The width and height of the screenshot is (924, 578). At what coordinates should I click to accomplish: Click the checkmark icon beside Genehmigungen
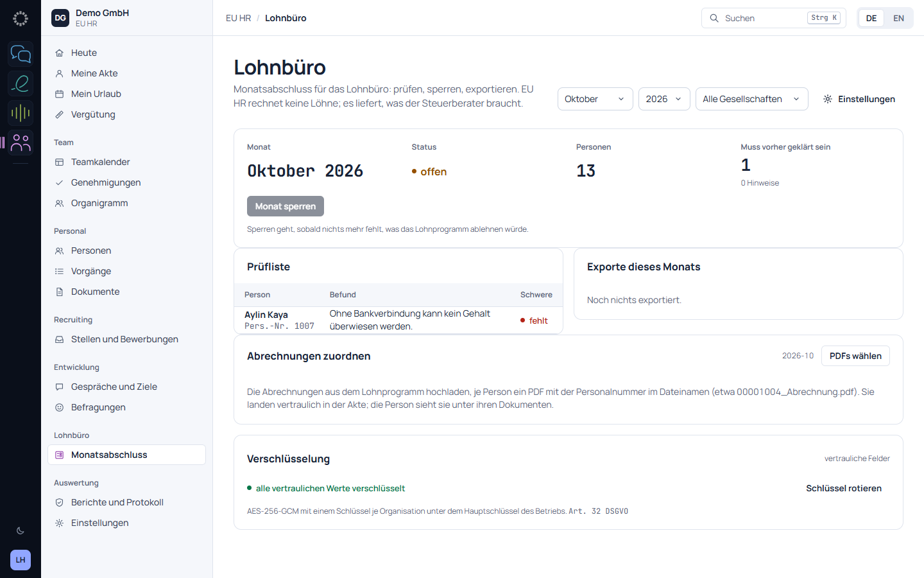click(x=60, y=182)
